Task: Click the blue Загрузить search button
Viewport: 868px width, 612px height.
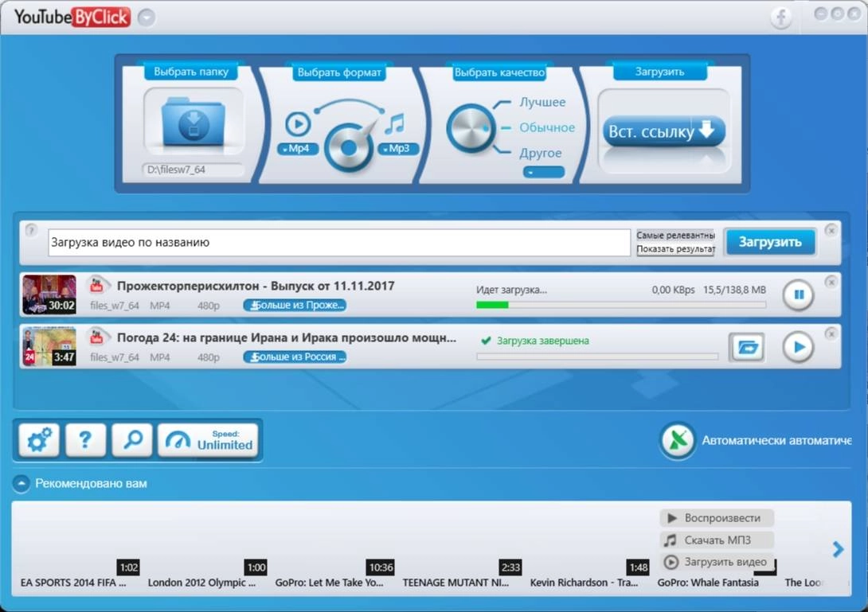Action: 770,243
